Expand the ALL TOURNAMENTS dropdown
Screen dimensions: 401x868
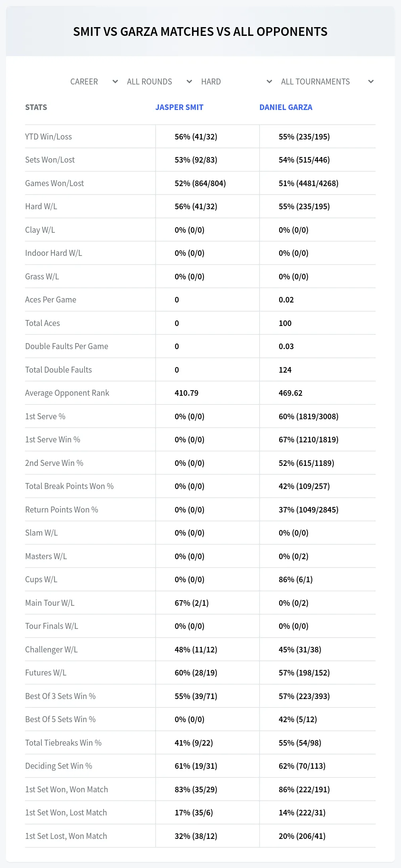[x=327, y=82]
